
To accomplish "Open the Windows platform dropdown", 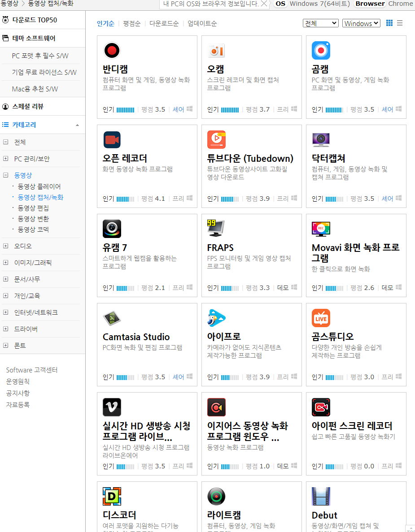I will click(x=361, y=23).
